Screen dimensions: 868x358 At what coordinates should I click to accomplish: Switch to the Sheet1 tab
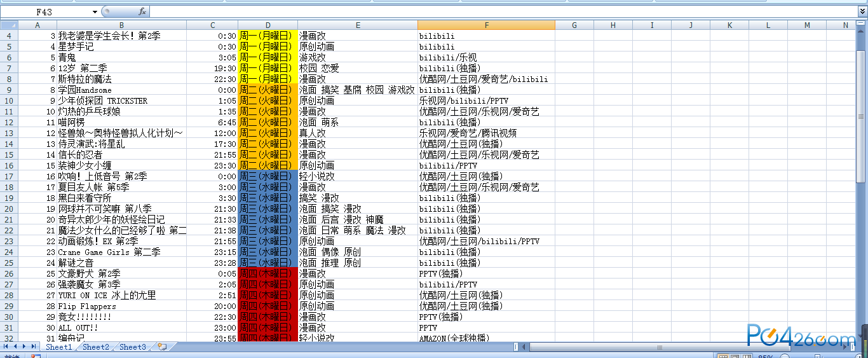[x=58, y=347]
